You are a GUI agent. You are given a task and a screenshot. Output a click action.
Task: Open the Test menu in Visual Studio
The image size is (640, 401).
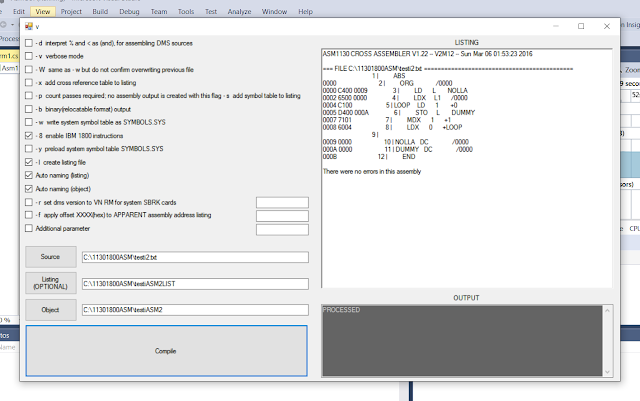[211, 11]
